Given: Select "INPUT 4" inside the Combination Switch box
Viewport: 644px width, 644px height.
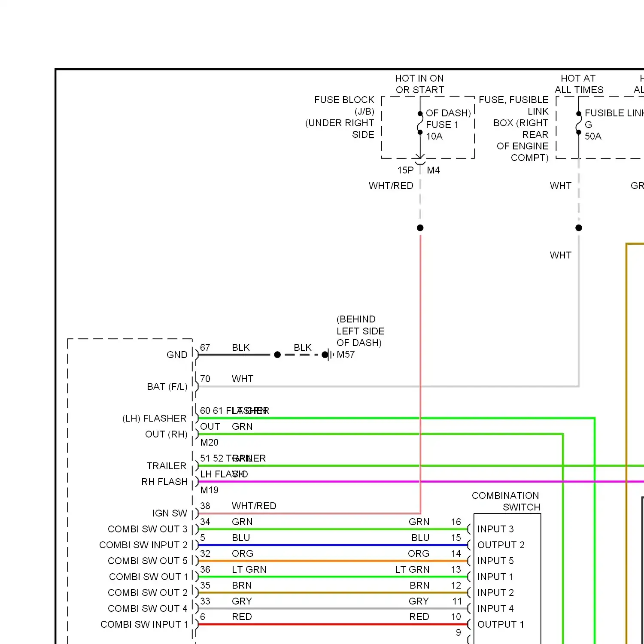Looking at the screenshot, I should (495, 608).
